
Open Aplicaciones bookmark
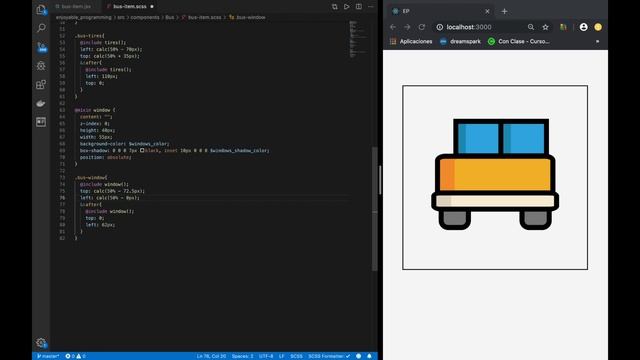point(411,41)
